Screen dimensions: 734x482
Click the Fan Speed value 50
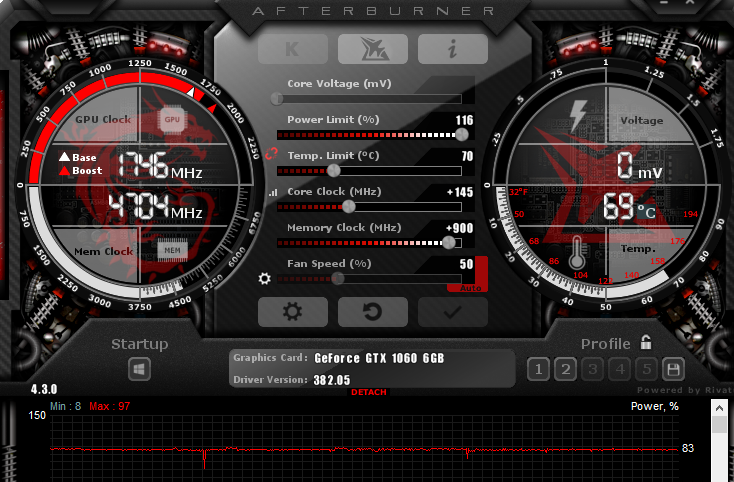tap(466, 264)
